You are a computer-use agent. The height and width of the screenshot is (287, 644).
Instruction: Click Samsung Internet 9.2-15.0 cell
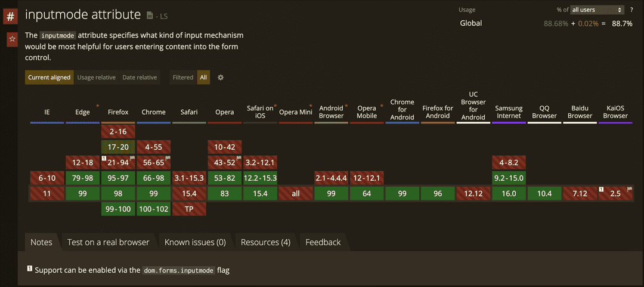click(509, 178)
